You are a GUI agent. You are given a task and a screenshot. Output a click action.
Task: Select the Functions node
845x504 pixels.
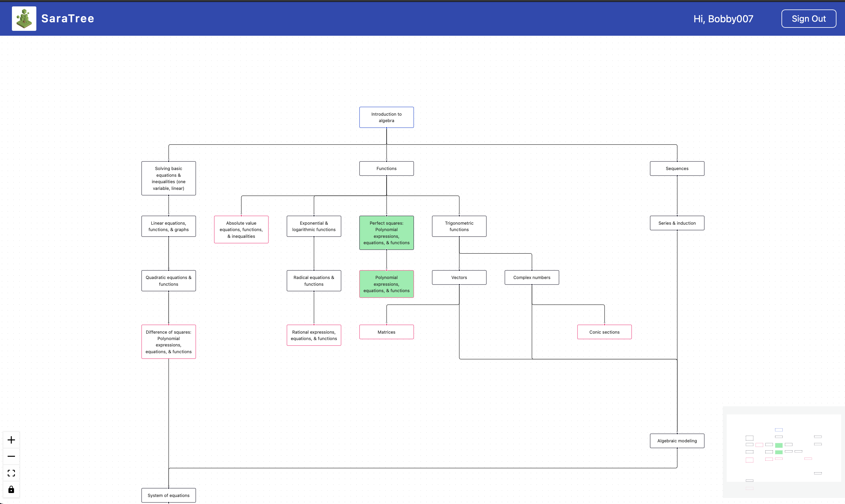386,169
